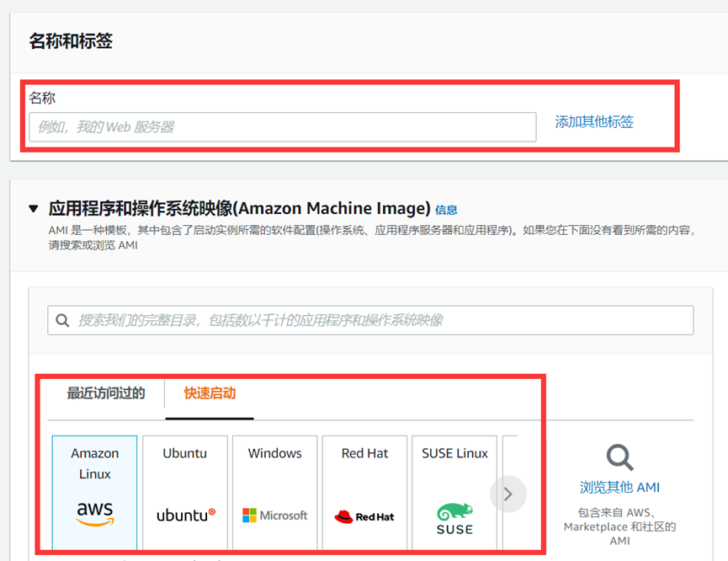
Task: Click the AMI catalog search field
Action: pos(370,320)
